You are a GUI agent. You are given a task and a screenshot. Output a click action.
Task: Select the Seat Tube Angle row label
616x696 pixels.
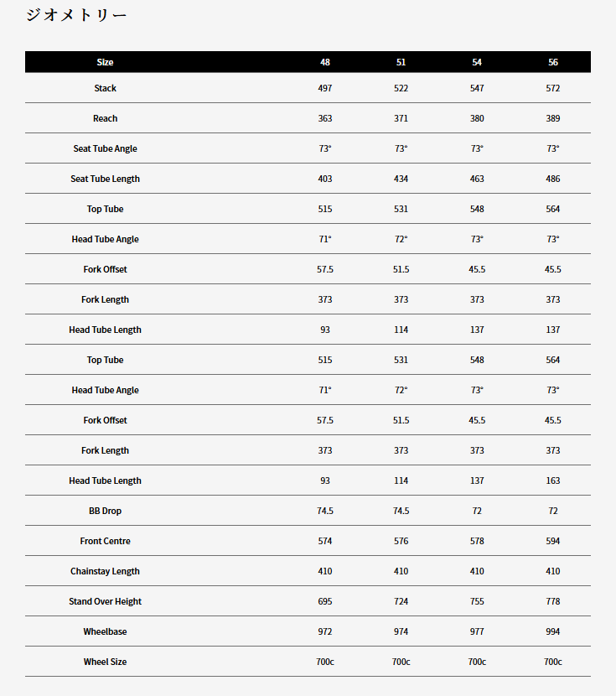105,148
